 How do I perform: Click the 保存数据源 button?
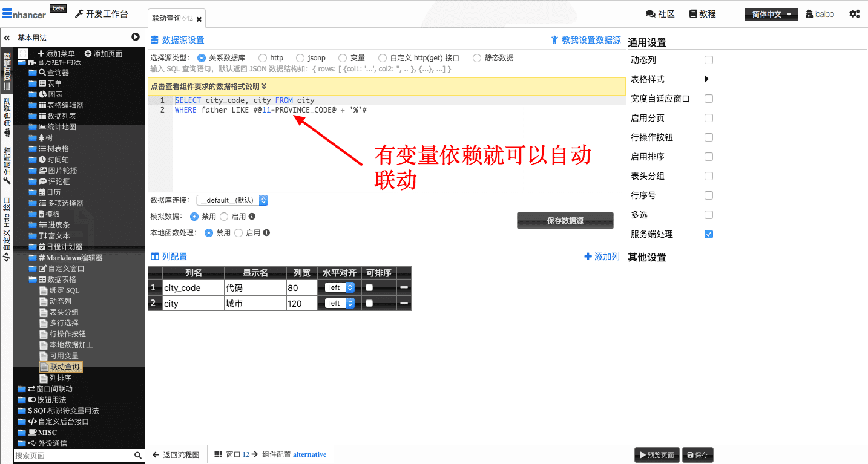pyautogui.click(x=565, y=221)
